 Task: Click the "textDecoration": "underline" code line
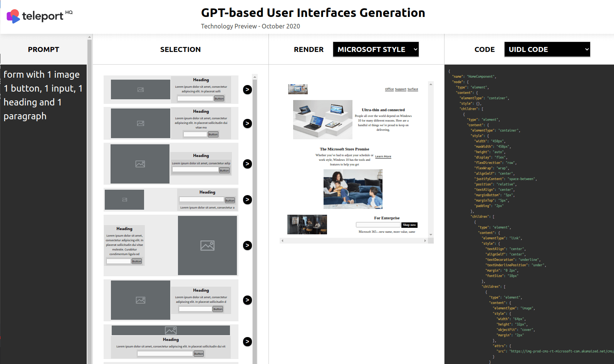click(x=513, y=260)
